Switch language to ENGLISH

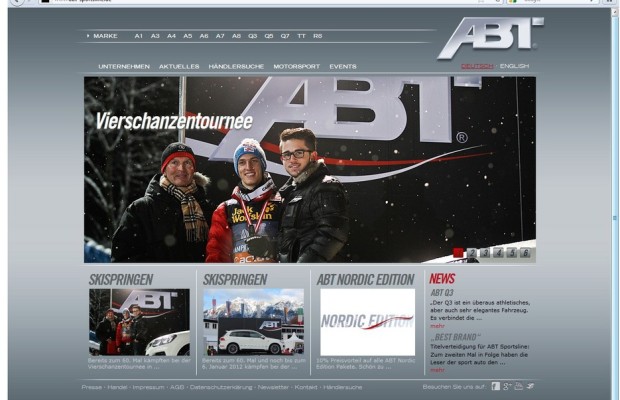(x=514, y=66)
